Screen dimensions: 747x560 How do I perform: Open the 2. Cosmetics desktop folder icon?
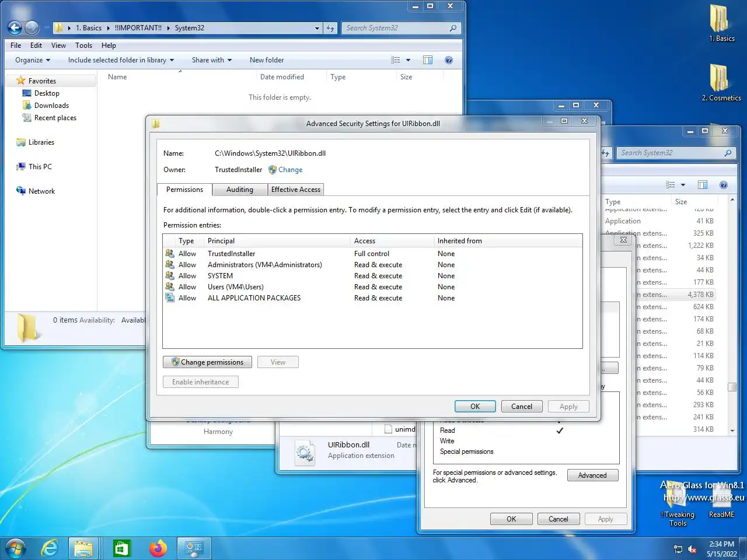point(722,82)
